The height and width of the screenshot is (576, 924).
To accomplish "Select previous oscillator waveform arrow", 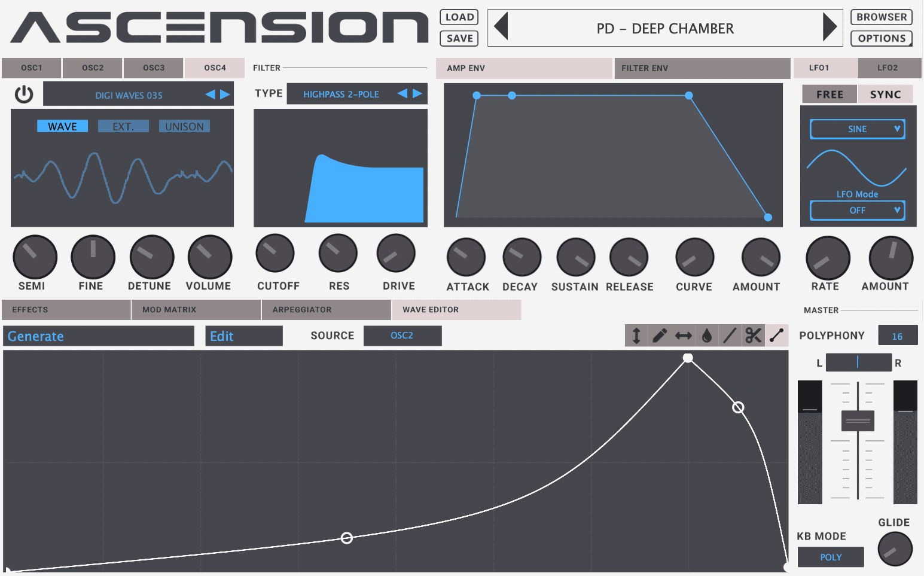I will click(210, 95).
